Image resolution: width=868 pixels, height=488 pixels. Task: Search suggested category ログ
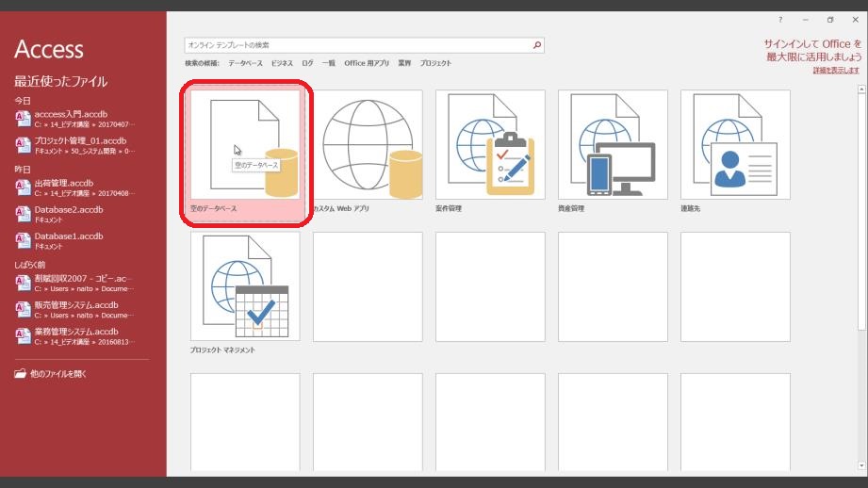[307, 63]
